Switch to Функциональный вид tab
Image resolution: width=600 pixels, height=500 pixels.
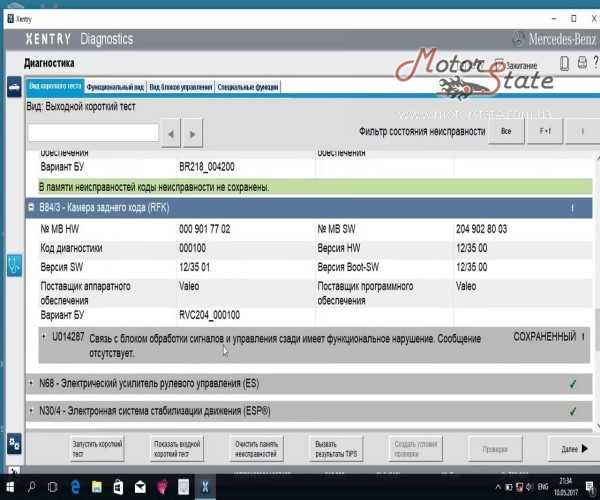tap(115, 87)
